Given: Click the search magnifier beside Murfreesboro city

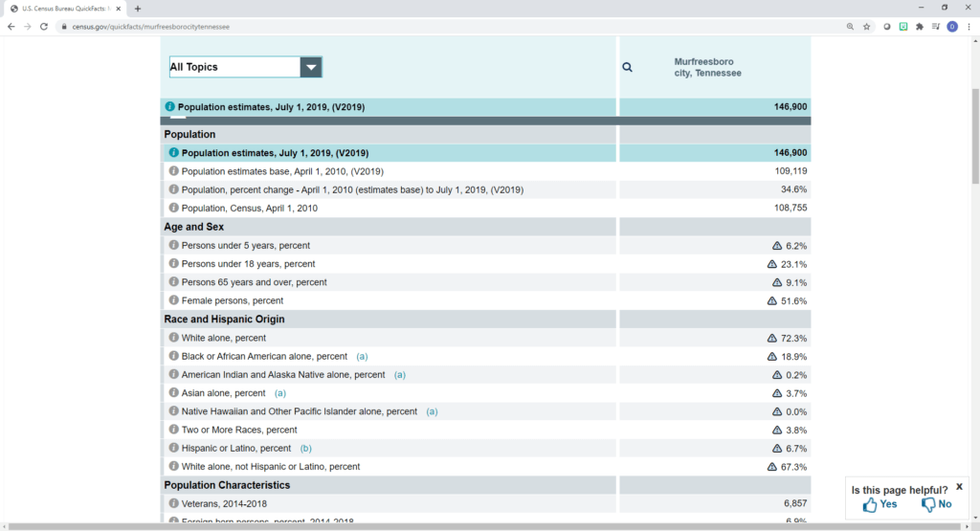Looking at the screenshot, I should coord(627,67).
